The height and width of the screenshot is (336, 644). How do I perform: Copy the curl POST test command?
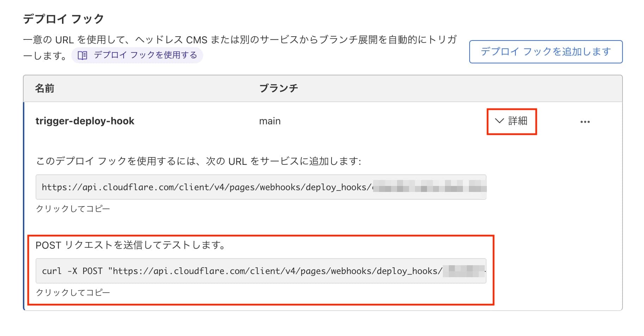click(x=74, y=292)
